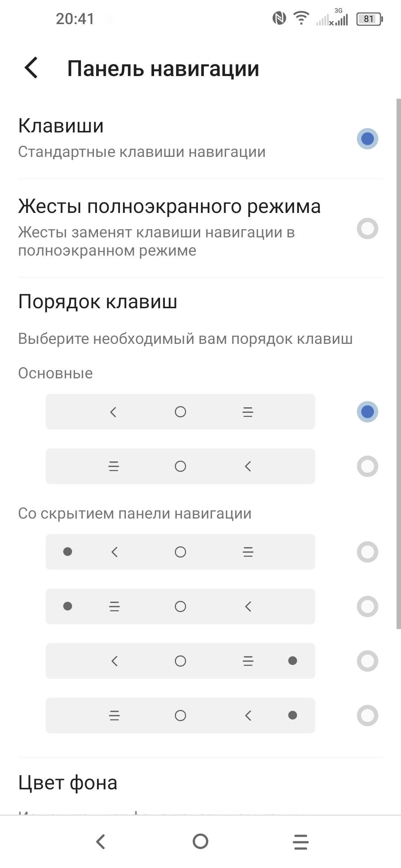The height and width of the screenshot is (868, 401).
Task: Tap the NFC status bar icon
Action: click(x=279, y=18)
